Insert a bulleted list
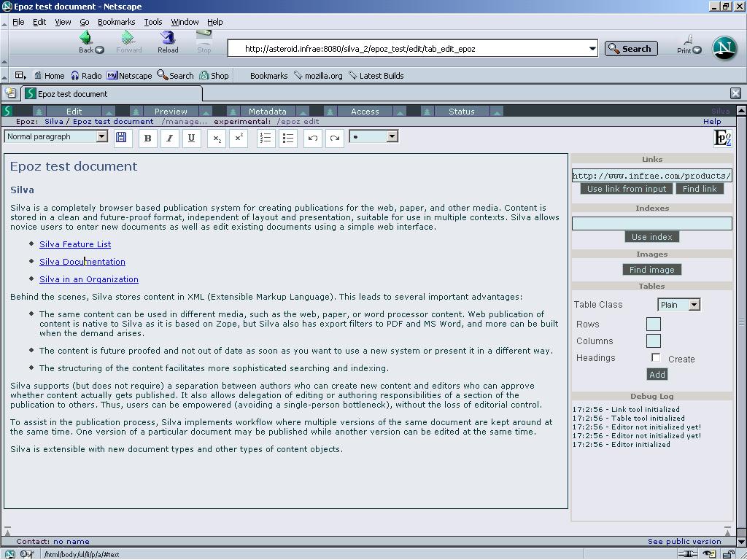This screenshot has height=560, width=747. coord(287,138)
